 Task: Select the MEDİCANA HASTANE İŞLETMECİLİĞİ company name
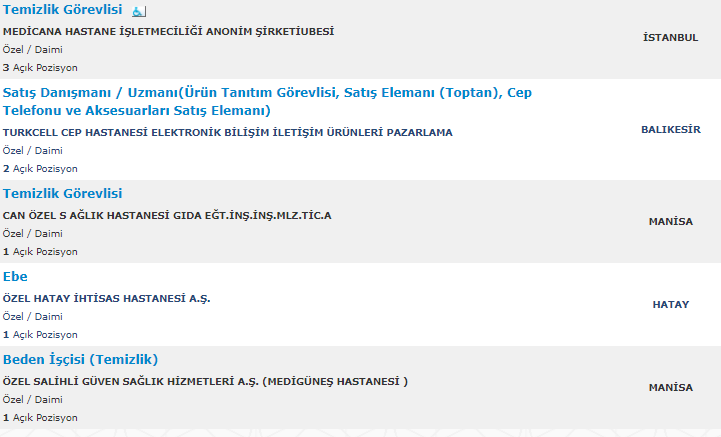coord(168,31)
